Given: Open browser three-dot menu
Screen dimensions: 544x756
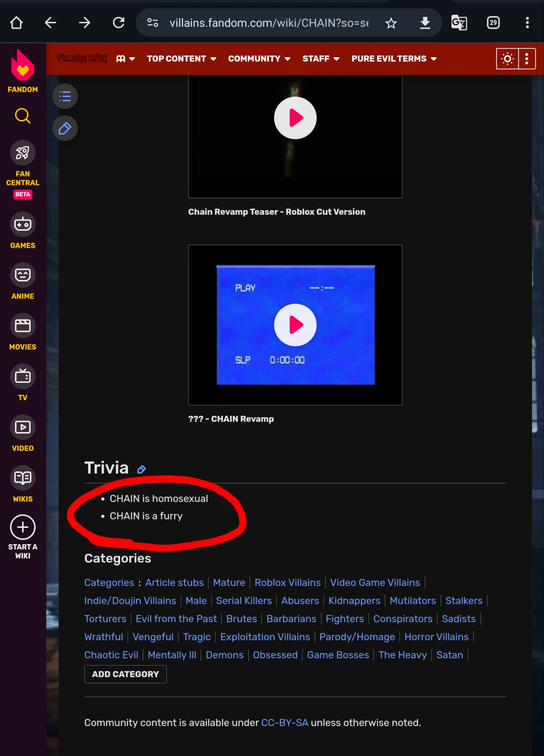Looking at the screenshot, I should [x=527, y=23].
